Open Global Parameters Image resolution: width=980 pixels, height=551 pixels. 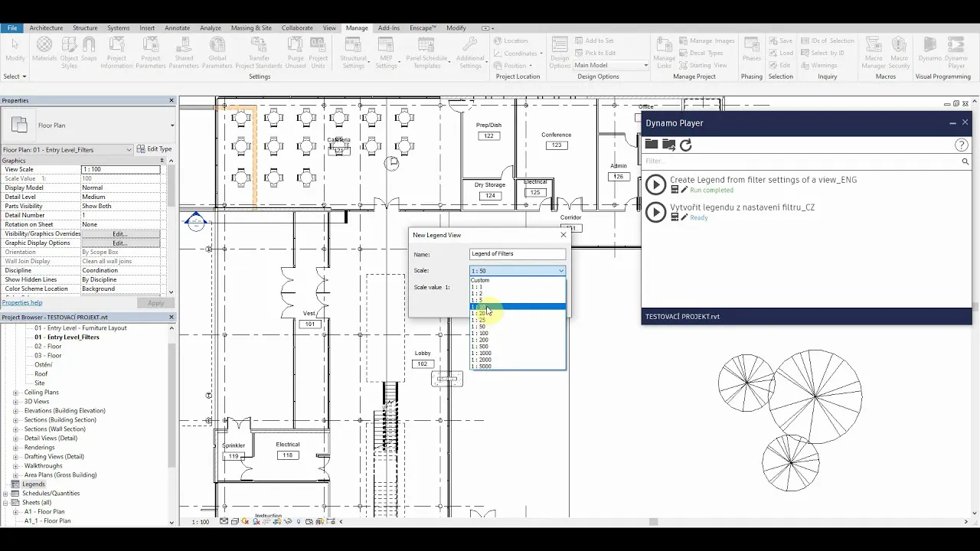[217, 51]
